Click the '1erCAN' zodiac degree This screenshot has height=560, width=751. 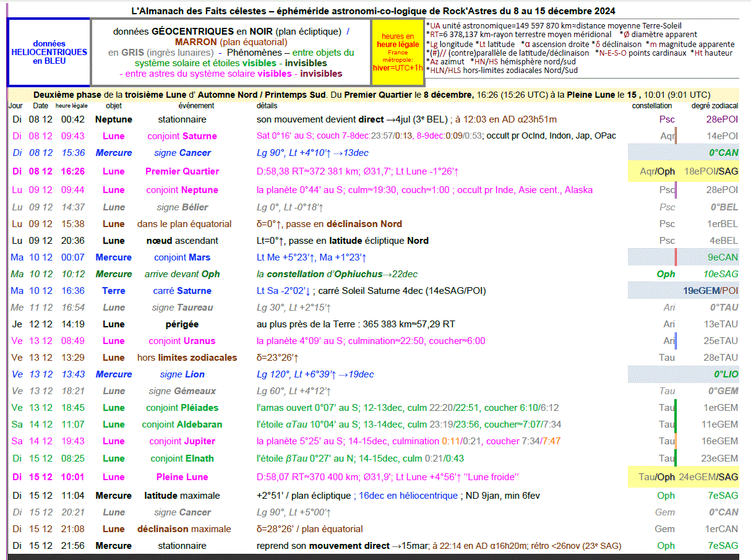pyautogui.click(x=722, y=529)
